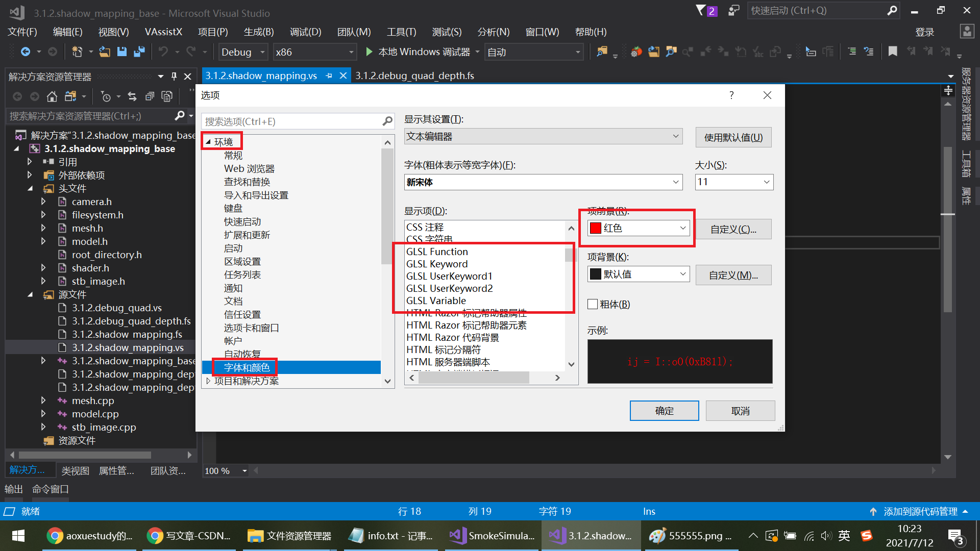Toggle the 粗体(B) bold checkbox
980x551 pixels.
593,305
